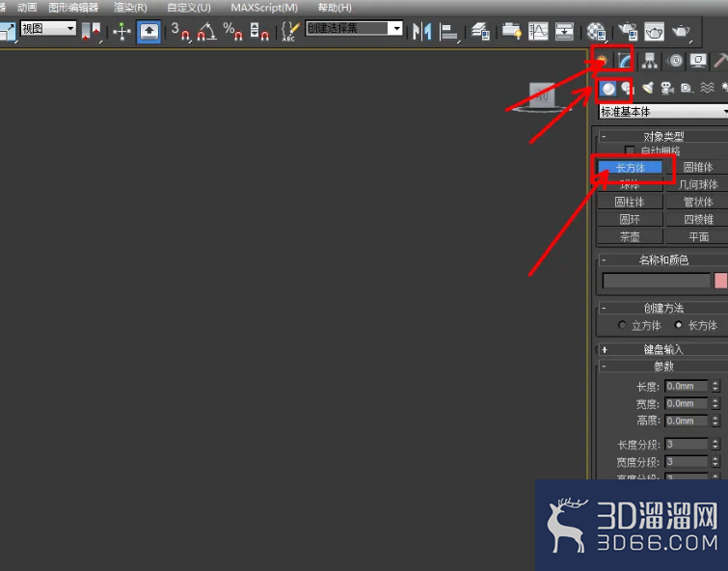The image size is (728, 571).
Task: Select the Space Warps wave icon
Action: tap(707, 88)
